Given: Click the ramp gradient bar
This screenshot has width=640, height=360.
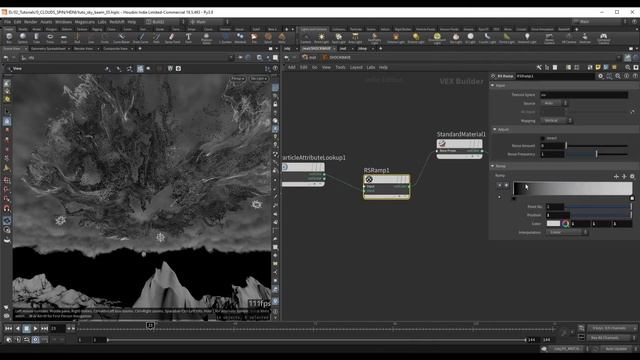Looking at the screenshot, I should point(573,188).
